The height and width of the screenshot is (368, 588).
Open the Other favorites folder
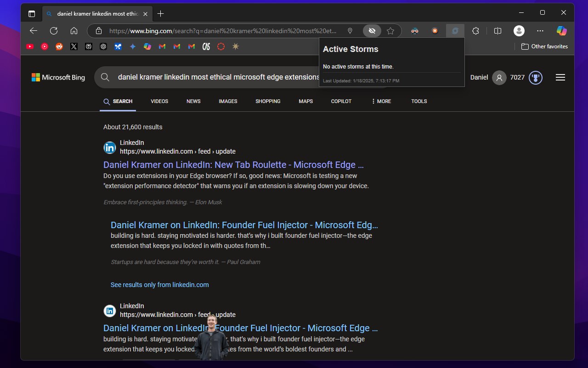pos(544,46)
